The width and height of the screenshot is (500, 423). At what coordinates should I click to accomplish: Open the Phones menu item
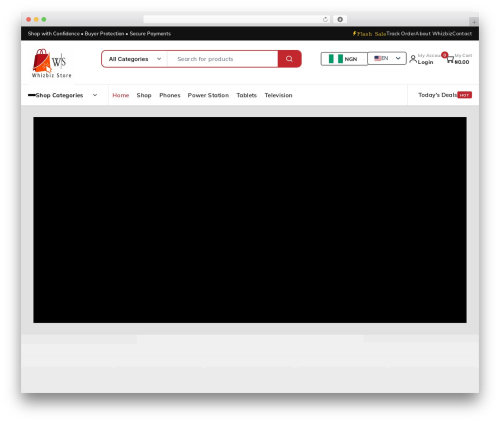point(170,95)
